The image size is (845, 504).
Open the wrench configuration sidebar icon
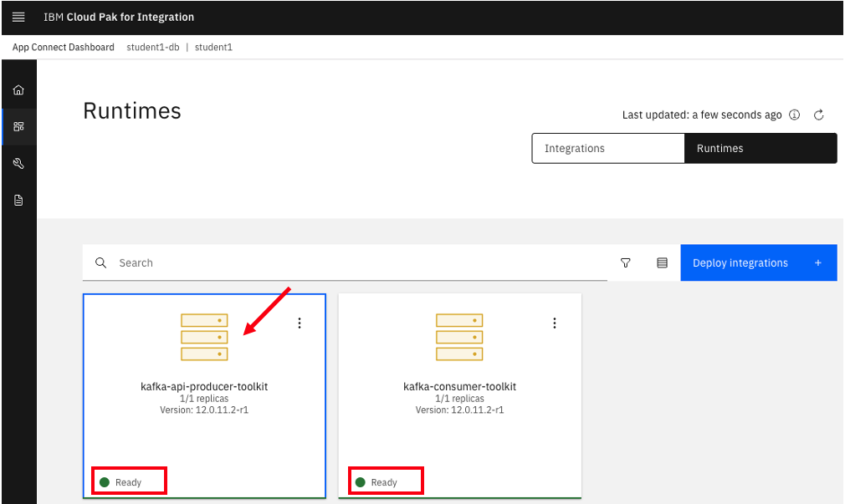(x=18, y=164)
